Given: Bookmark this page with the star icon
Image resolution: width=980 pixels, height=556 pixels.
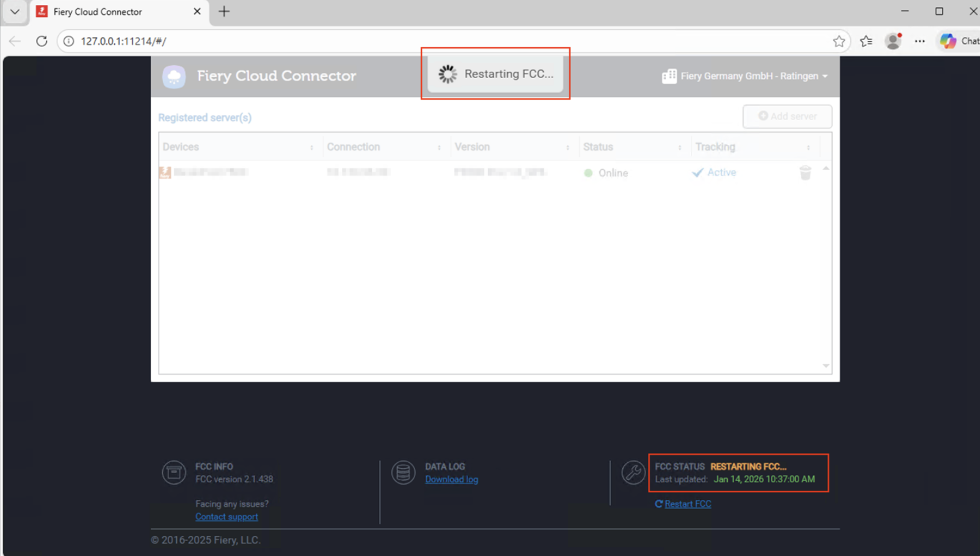Looking at the screenshot, I should 839,41.
